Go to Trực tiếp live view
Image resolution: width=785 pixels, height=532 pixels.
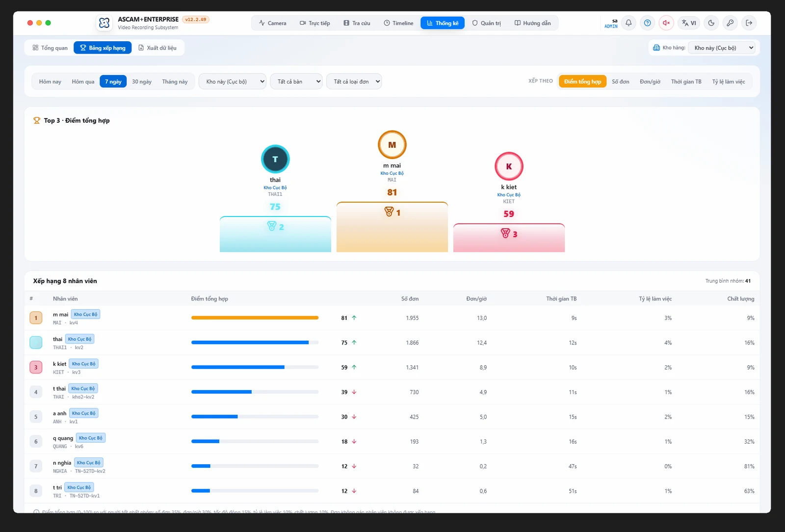pyautogui.click(x=315, y=23)
